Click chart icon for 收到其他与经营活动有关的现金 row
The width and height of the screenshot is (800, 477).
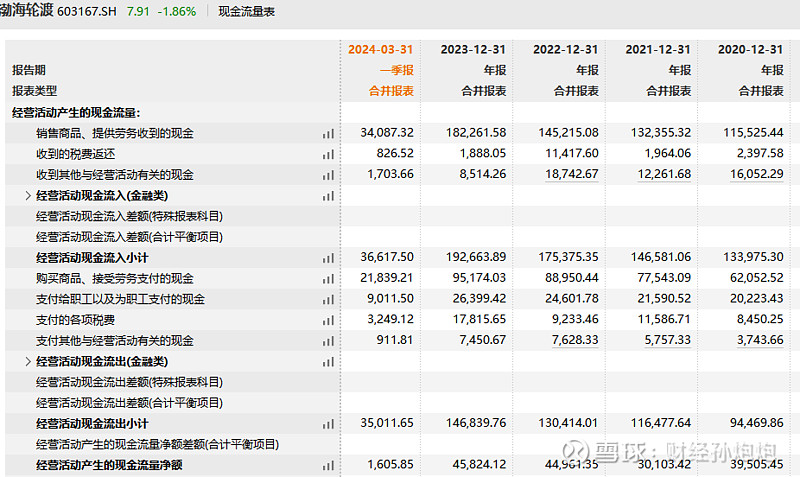pos(328,175)
